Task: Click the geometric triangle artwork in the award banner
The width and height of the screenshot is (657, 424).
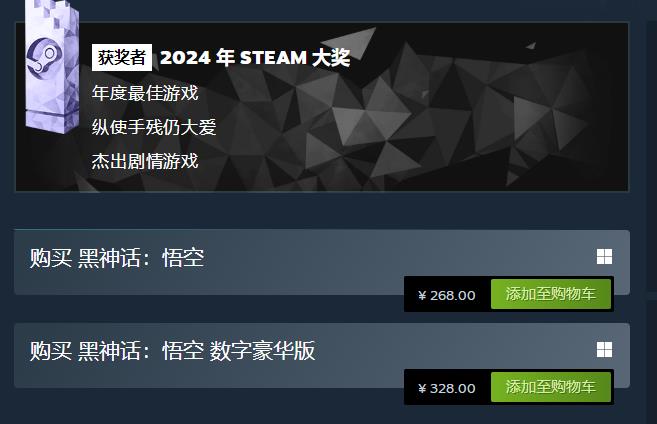Action: (x=419, y=117)
